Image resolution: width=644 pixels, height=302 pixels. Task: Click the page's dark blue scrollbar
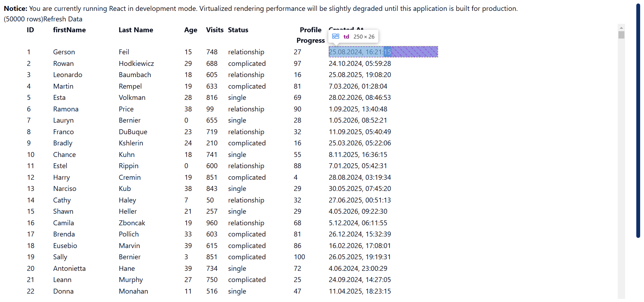(638, 121)
